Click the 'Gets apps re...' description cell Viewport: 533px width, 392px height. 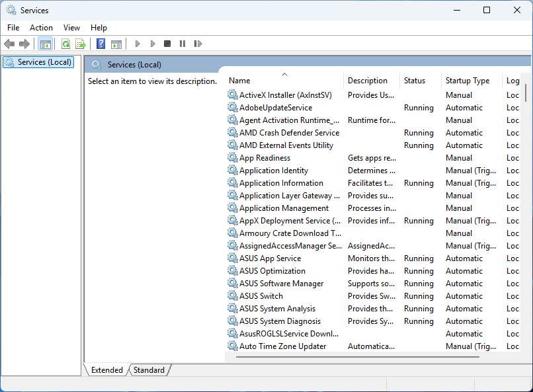372,158
